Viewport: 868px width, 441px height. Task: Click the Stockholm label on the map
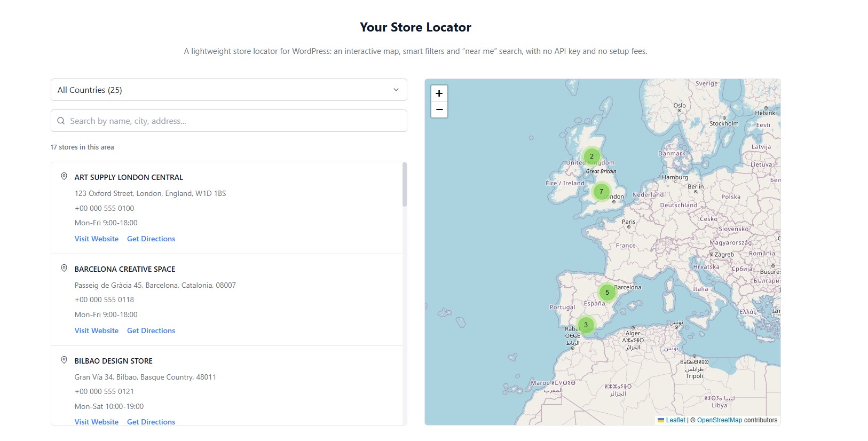pyautogui.click(x=724, y=123)
